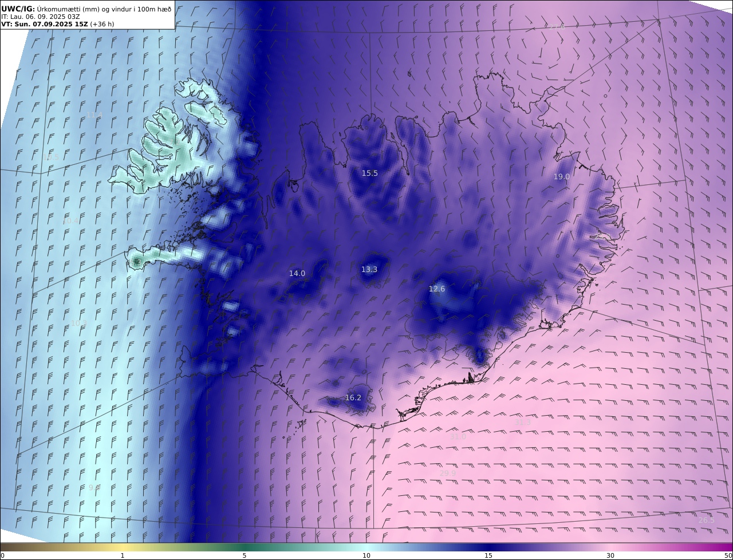Click the 14.0 value in west Iceland
The width and height of the screenshot is (733, 560).
(x=297, y=274)
